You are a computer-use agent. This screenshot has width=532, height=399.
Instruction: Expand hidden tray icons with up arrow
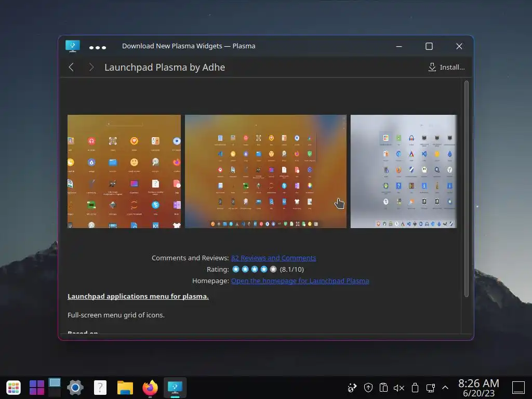445,388
